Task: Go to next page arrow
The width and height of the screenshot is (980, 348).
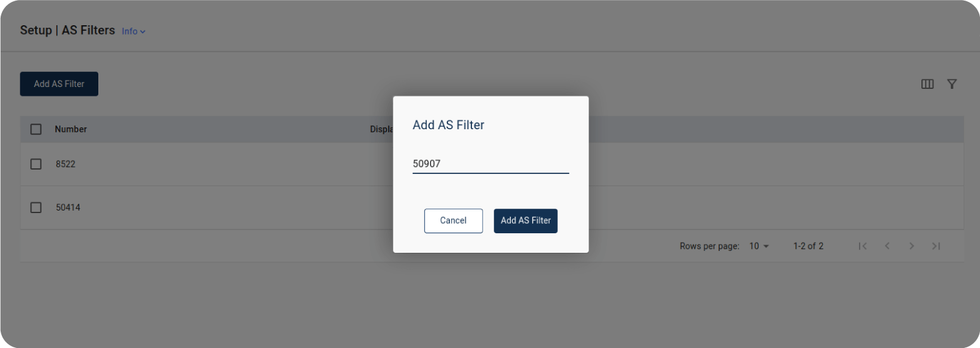Action: 911,246
